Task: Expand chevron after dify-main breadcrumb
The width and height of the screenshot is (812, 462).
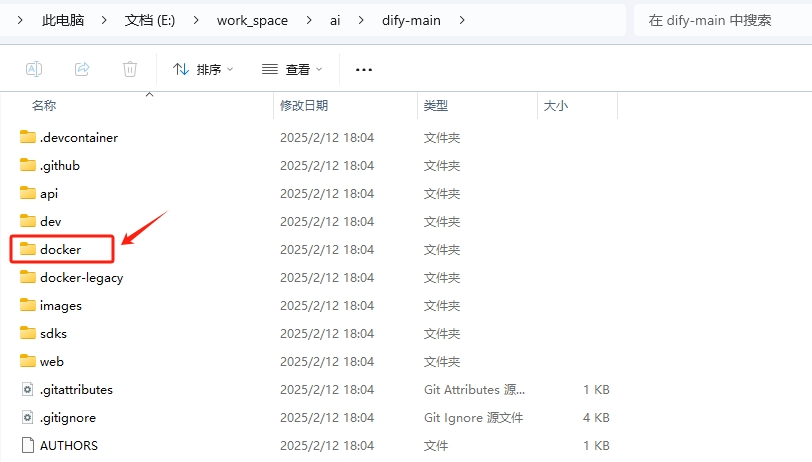Action: click(462, 20)
